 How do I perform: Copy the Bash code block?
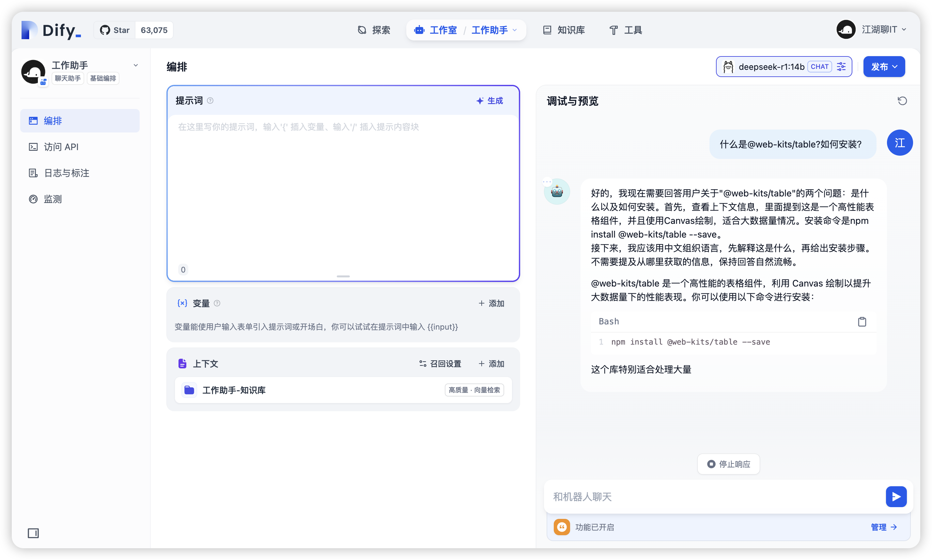pyautogui.click(x=862, y=321)
